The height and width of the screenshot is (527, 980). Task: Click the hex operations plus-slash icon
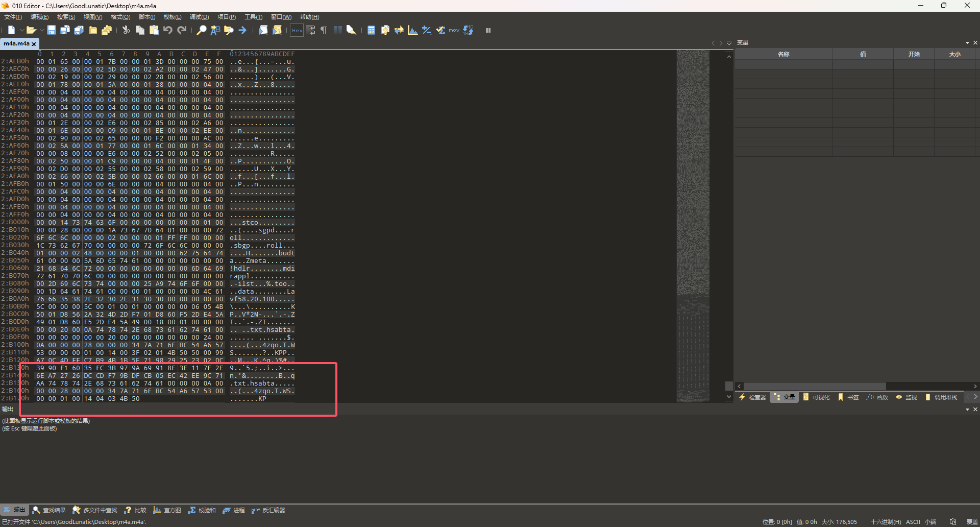[427, 30]
